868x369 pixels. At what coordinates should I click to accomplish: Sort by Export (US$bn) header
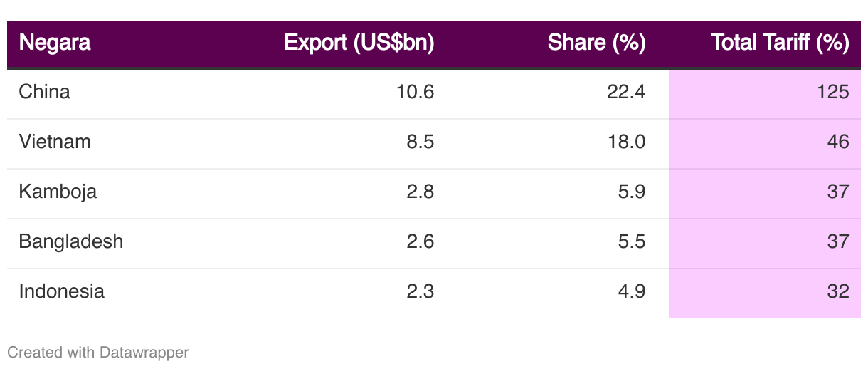pyautogui.click(x=359, y=43)
